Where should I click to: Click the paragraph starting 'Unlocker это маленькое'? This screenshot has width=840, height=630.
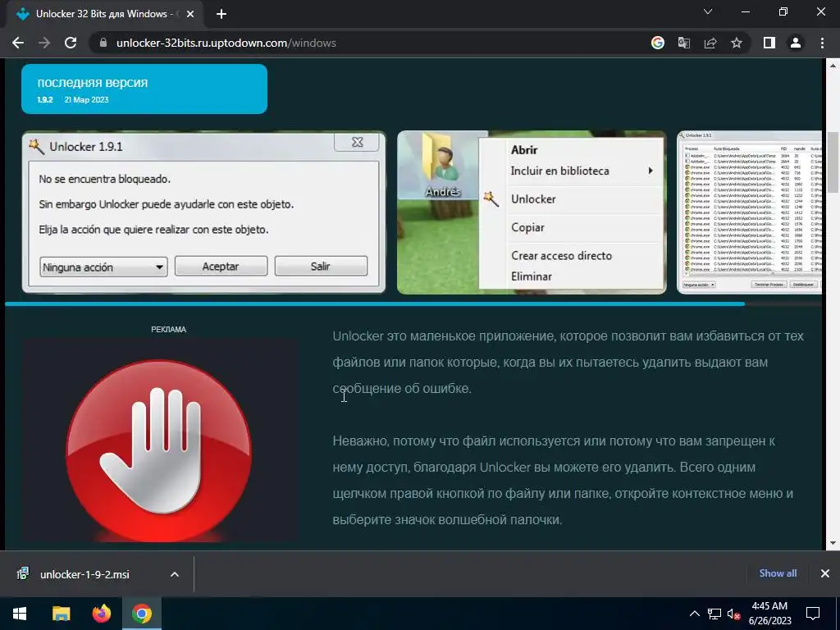pyautogui.click(x=568, y=362)
